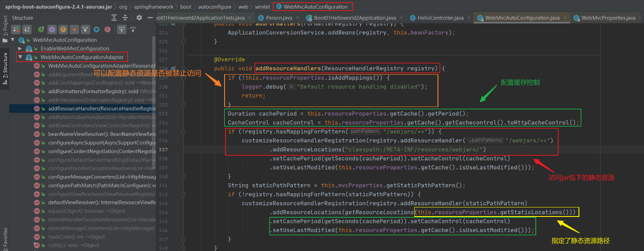
Task: Enable Autoscroll from Source icon
Action: point(133,29)
